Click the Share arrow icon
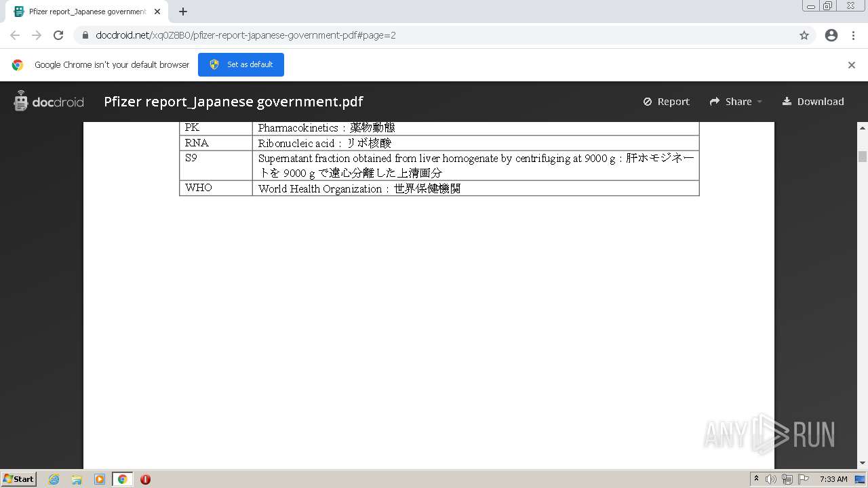The height and width of the screenshot is (488, 868). tap(715, 102)
